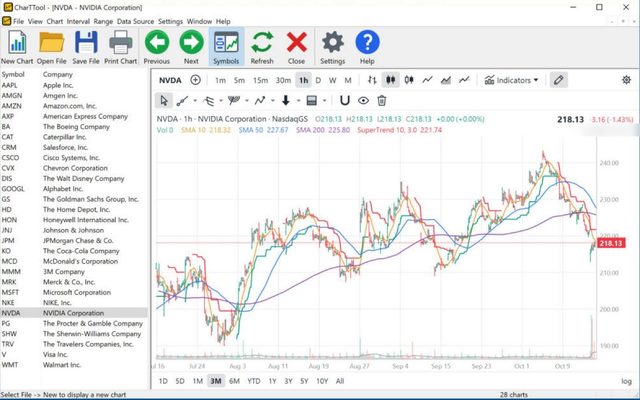The width and height of the screenshot is (640, 400).
Task: Toggle the pencil drawing toolbar button
Action: pos(558,80)
